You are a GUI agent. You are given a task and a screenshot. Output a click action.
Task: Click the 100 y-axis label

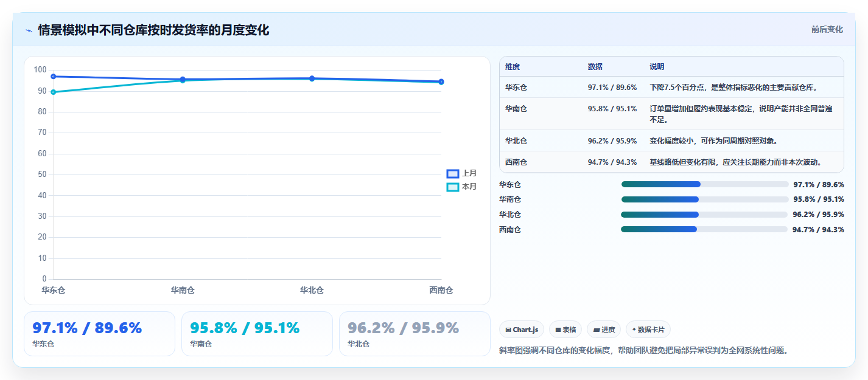click(40, 70)
